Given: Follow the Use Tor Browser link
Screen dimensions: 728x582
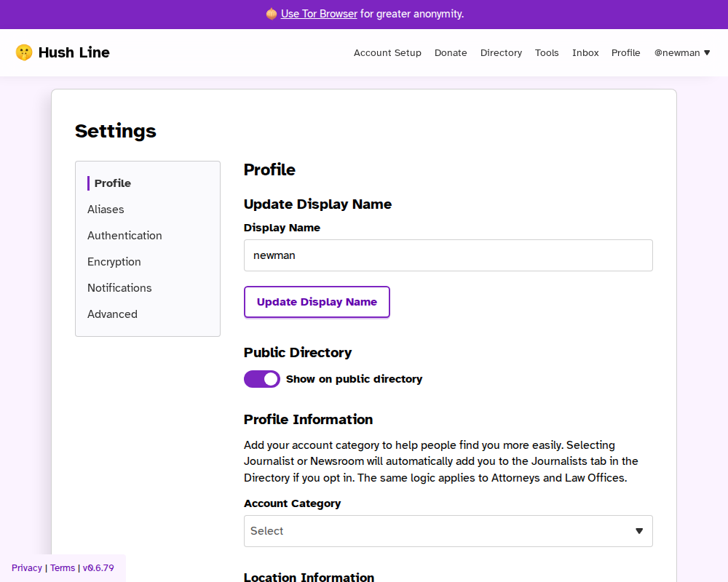Looking at the screenshot, I should click(319, 14).
